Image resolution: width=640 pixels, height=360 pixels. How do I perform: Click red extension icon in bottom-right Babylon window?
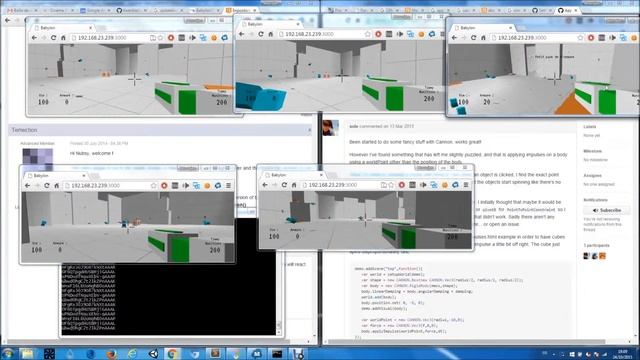coord(402,185)
